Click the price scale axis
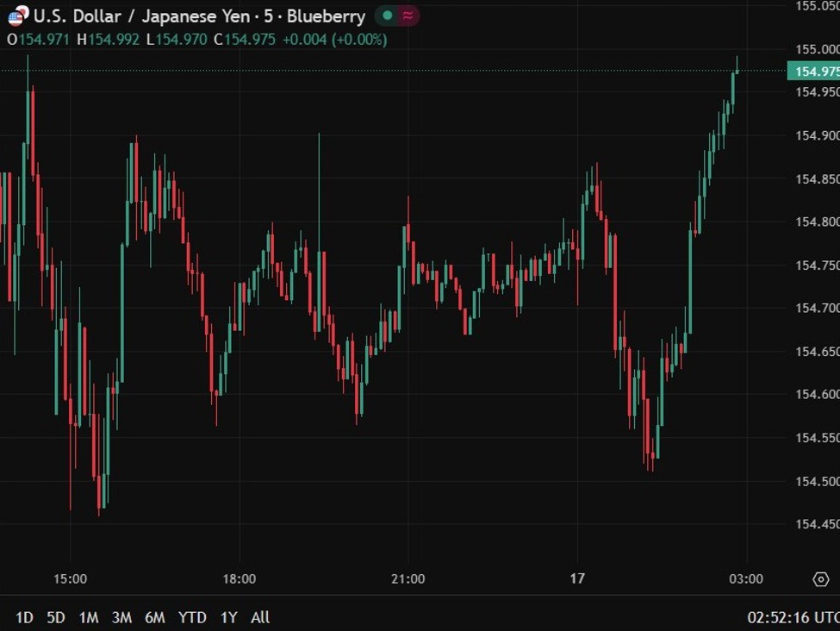Image resolution: width=840 pixels, height=631 pixels. pos(814,302)
